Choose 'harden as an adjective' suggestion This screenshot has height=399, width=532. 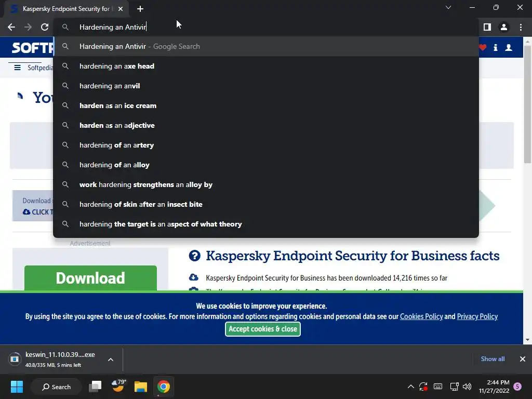point(266,125)
